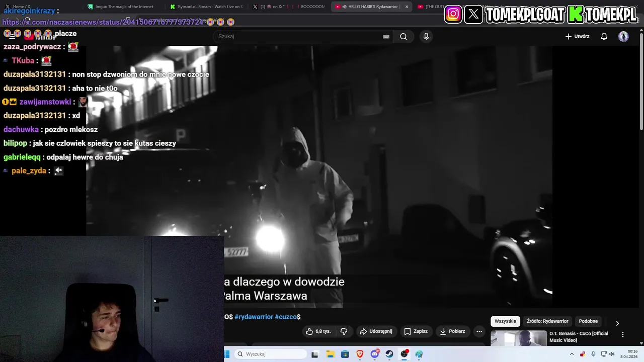Click chat username zawijamstowki
This screenshot has height=362, width=644.
(45, 102)
